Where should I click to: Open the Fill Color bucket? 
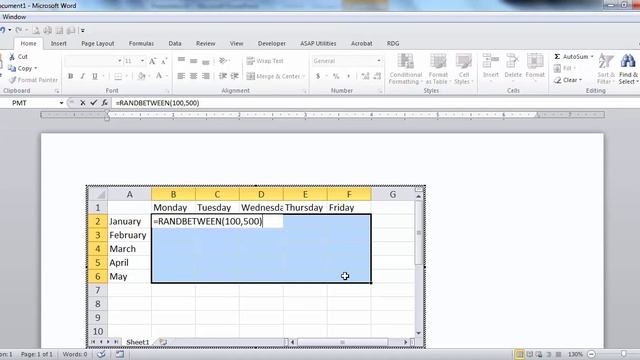(x=141, y=76)
